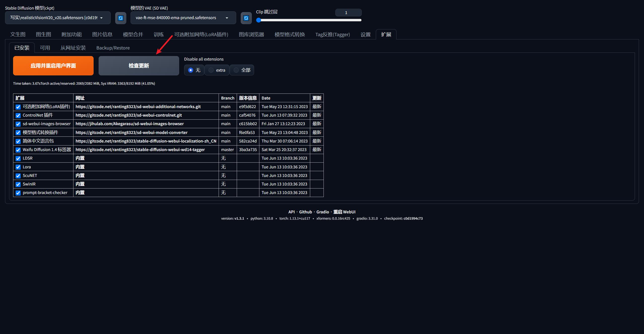Click the Clip skip number field
644x334 pixels.
point(348,13)
